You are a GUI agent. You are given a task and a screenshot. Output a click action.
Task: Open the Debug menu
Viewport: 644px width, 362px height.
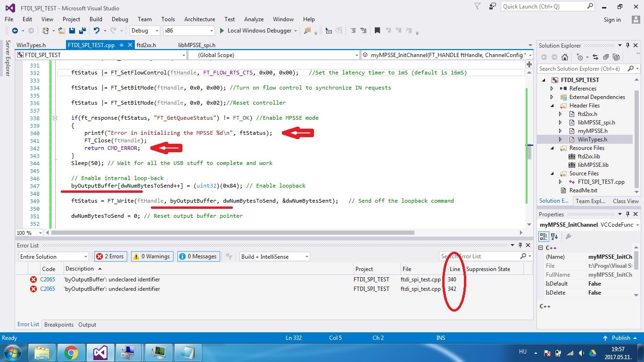(x=120, y=19)
